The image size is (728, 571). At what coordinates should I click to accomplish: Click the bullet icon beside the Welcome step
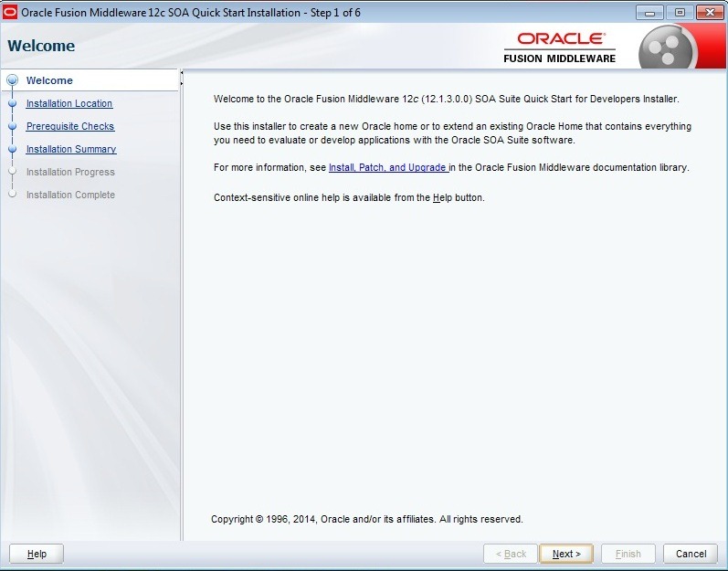(12, 80)
